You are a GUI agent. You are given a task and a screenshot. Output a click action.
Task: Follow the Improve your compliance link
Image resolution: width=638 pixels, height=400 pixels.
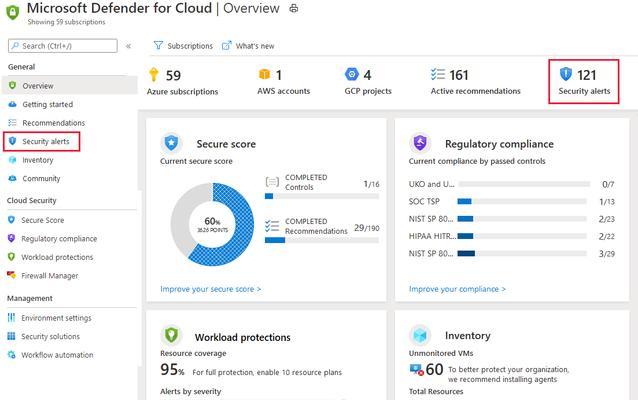click(457, 289)
